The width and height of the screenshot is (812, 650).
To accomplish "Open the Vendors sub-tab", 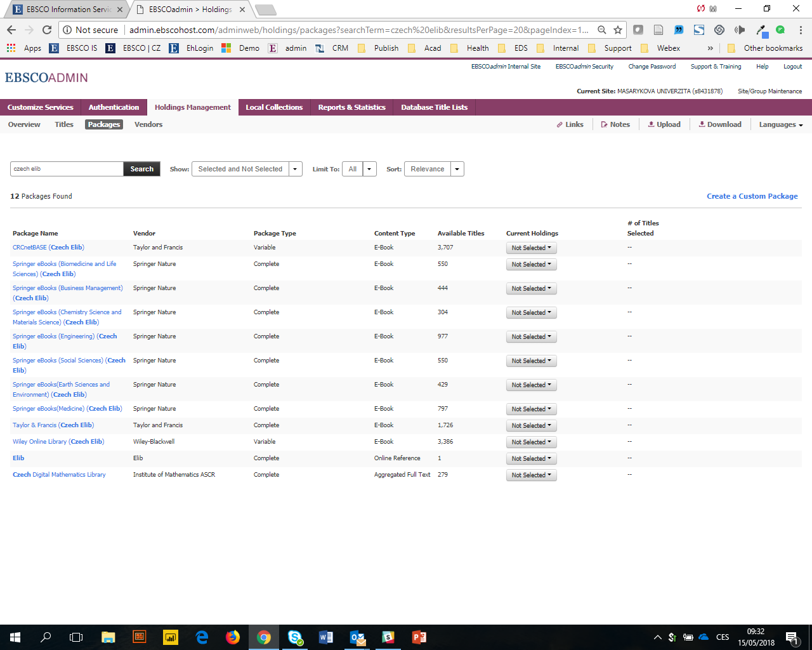I will click(x=148, y=124).
